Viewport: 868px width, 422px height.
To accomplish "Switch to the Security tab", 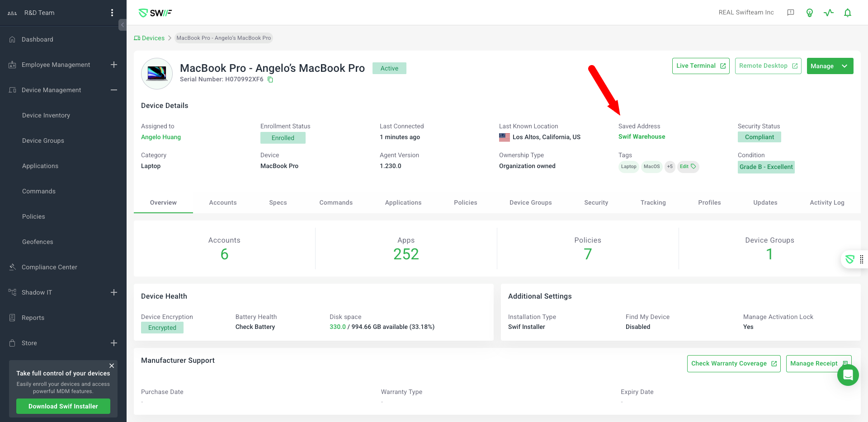I will (596, 202).
